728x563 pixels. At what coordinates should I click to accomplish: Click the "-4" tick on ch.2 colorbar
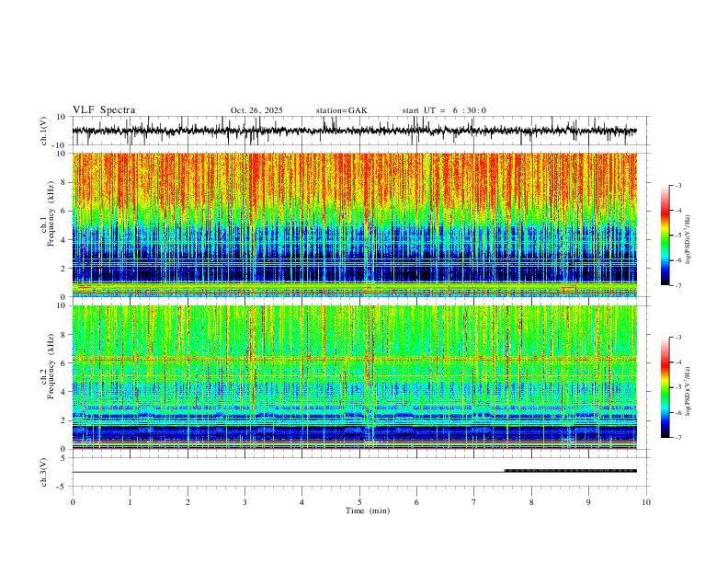[x=678, y=362]
